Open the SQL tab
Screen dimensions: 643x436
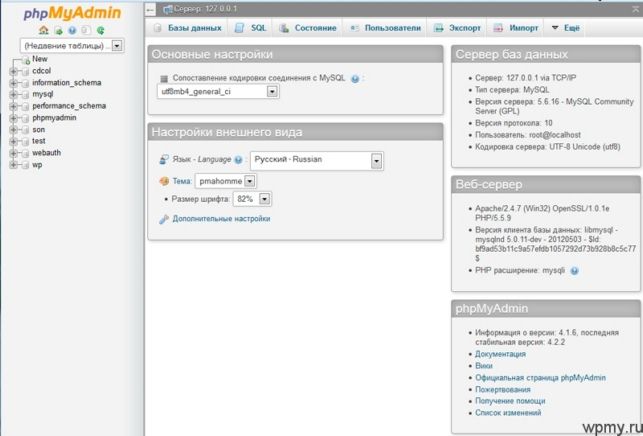tap(250, 28)
